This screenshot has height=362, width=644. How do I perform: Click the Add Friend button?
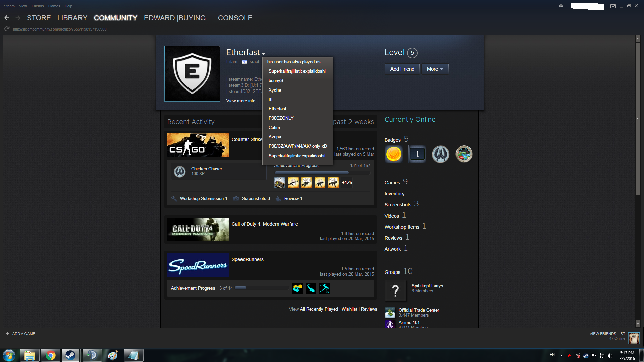coord(402,69)
